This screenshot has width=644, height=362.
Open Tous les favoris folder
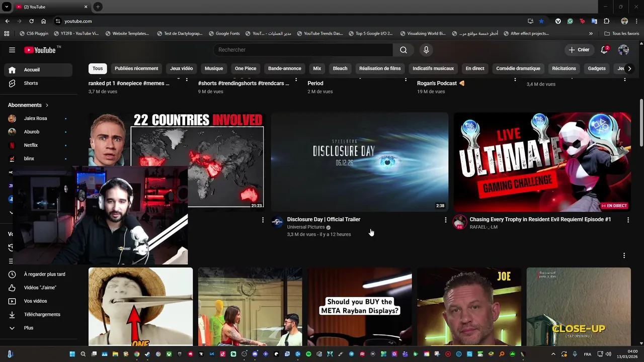[x=621, y=34]
